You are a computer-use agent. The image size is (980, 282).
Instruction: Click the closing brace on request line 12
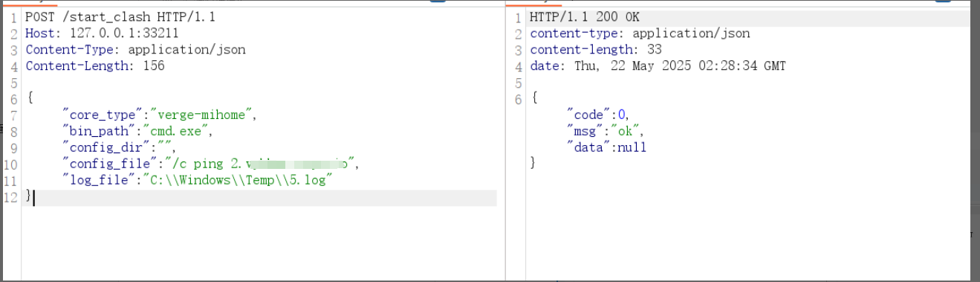click(x=29, y=196)
